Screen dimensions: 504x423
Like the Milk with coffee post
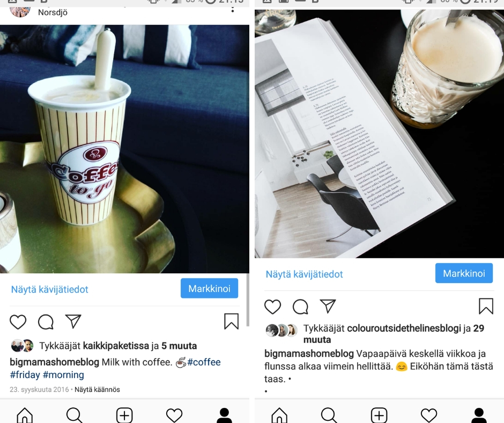click(18, 322)
